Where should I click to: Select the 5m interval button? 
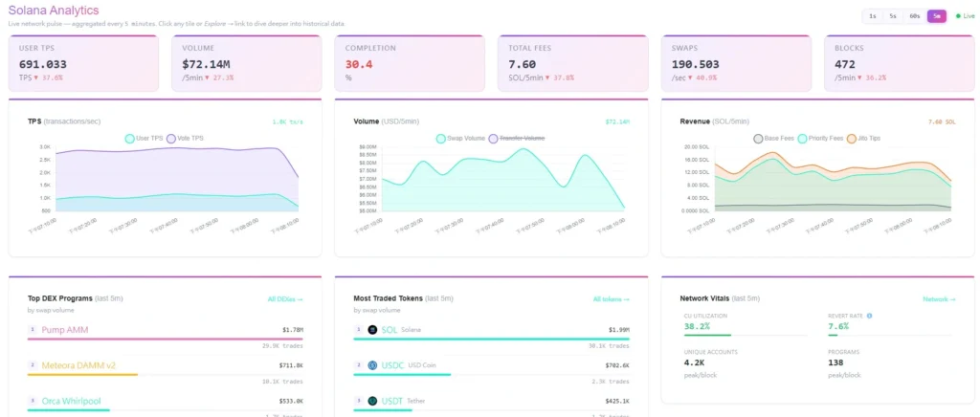[x=936, y=16]
